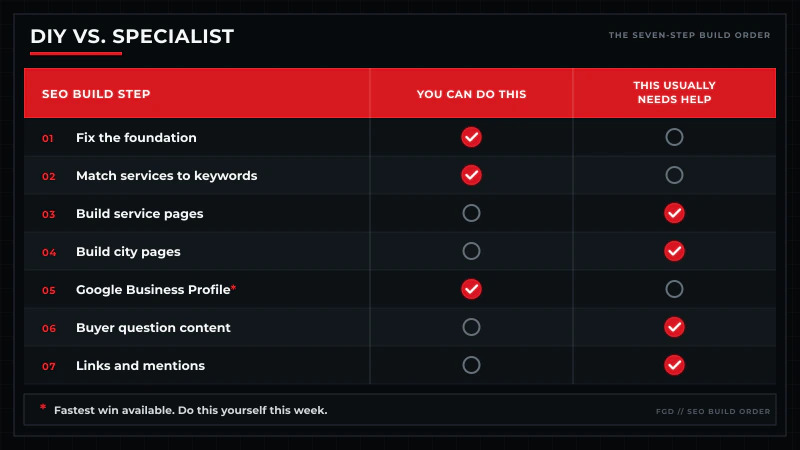Select empty You Can Do This circle for Build service pages

click(471, 213)
